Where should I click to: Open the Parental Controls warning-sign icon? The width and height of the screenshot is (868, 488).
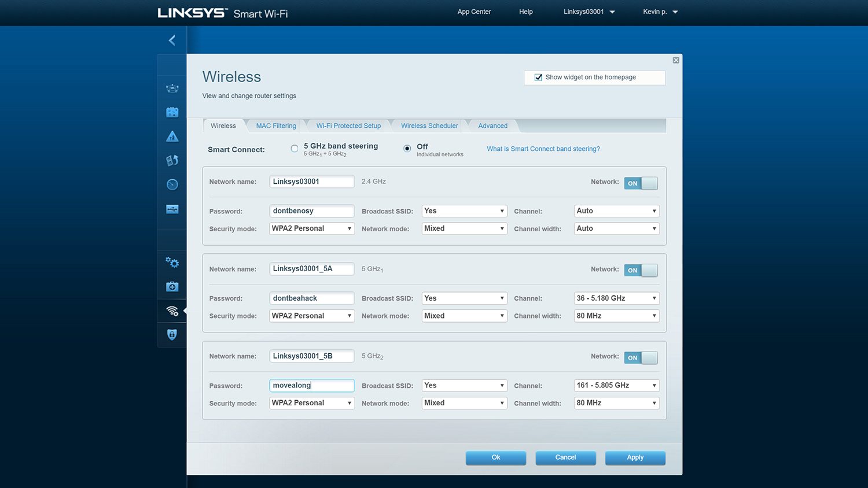tap(172, 136)
